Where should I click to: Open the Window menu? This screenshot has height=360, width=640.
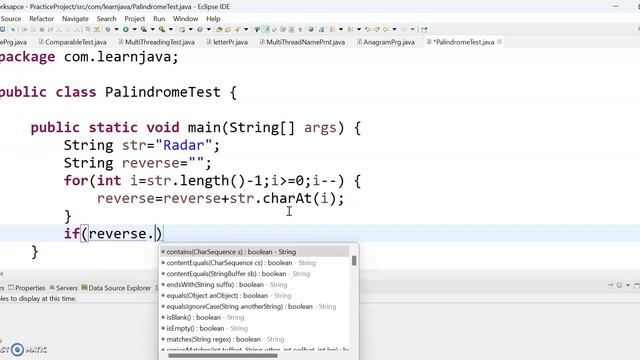pos(185,19)
